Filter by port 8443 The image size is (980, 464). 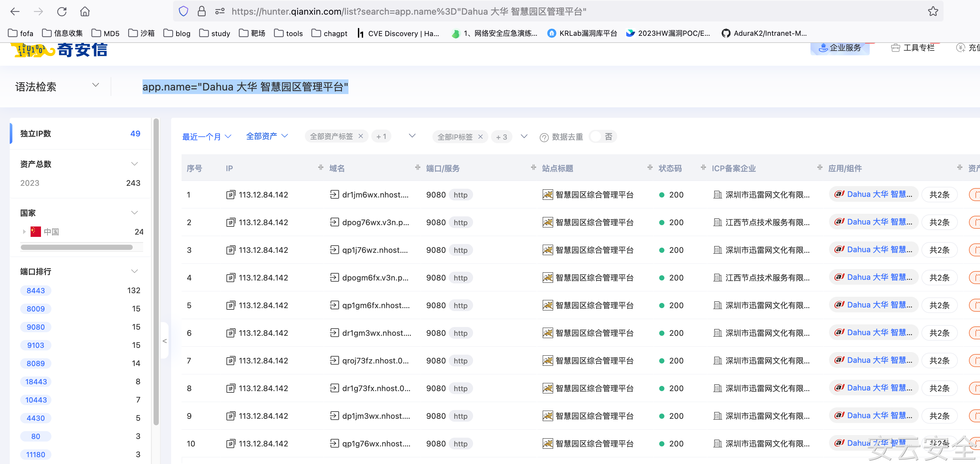tap(36, 291)
